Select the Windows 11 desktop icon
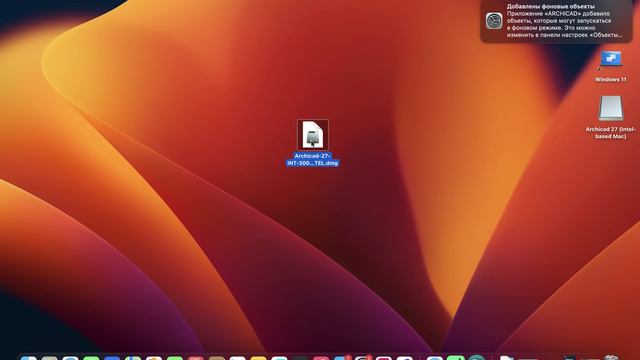The image size is (640, 360). coord(611,60)
